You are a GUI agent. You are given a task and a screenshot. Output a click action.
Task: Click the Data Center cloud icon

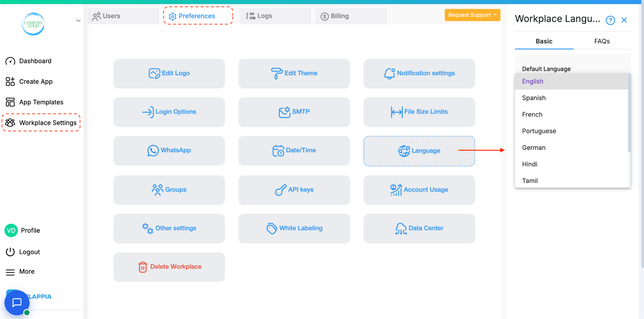pos(401,229)
